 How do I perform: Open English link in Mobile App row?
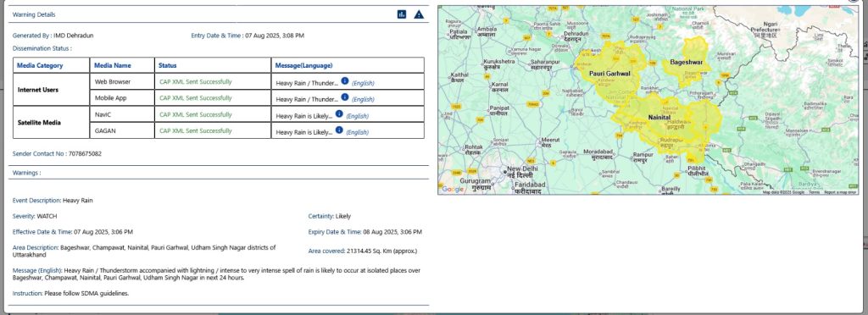pos(363,99)
